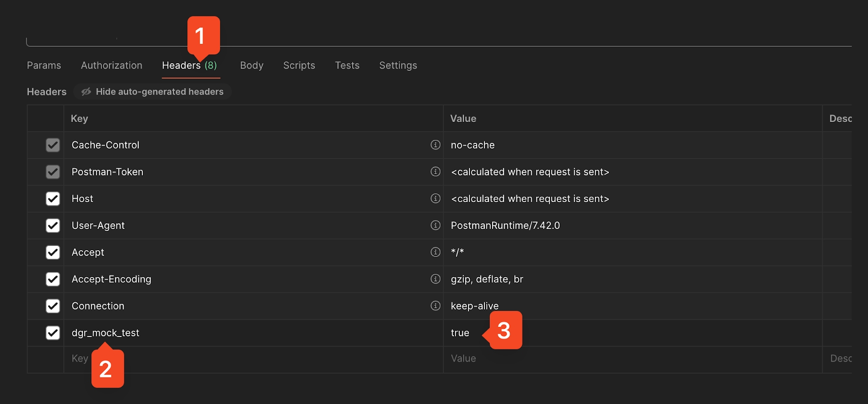This screenshot has height=404, width=868.
Task: Switch to the Params tab
Action: click(x=44, y=66)
